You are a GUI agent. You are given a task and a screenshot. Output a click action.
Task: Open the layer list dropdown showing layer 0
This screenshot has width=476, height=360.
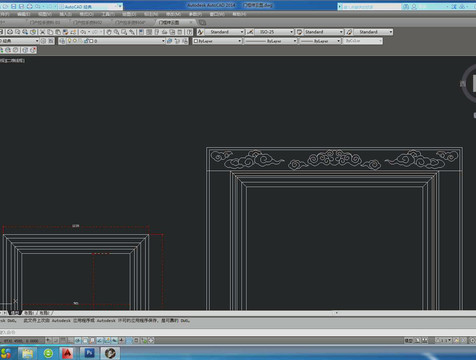(112, 41)
